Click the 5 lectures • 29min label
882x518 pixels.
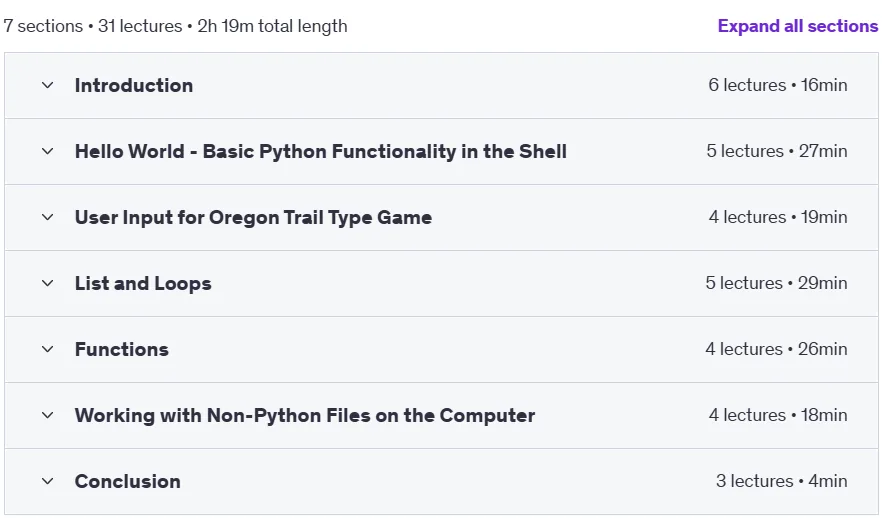(x=776, y=283)
